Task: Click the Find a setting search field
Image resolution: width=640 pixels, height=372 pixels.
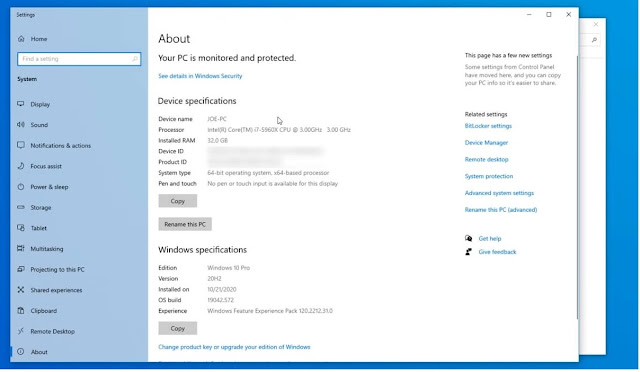Action: click(x=79, y=59)
